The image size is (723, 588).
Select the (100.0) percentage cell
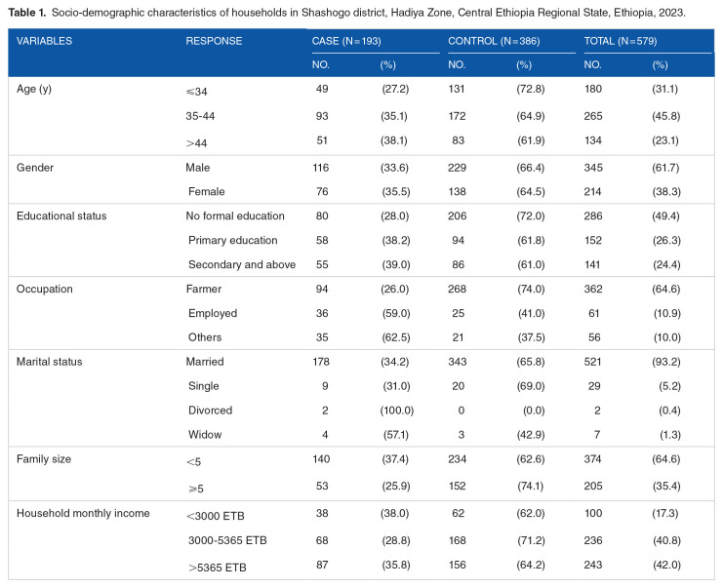pyautogui.click(x=394, y=411)
